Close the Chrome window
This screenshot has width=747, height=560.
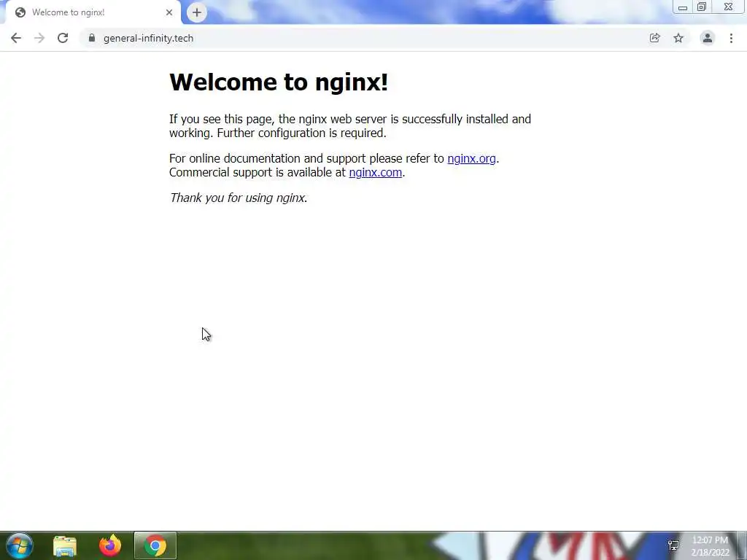tap(729, 7)
